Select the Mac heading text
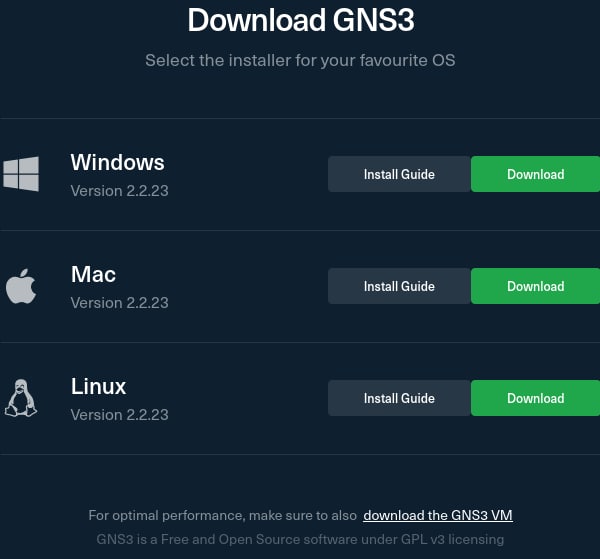The height and width of the screenshot is (559, 600). pos(93,274)
